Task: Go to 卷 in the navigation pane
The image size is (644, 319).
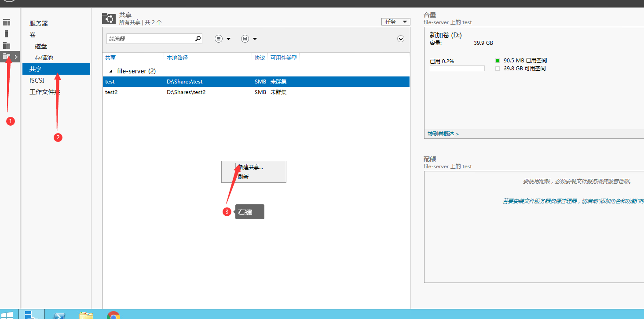Action: 33,35
